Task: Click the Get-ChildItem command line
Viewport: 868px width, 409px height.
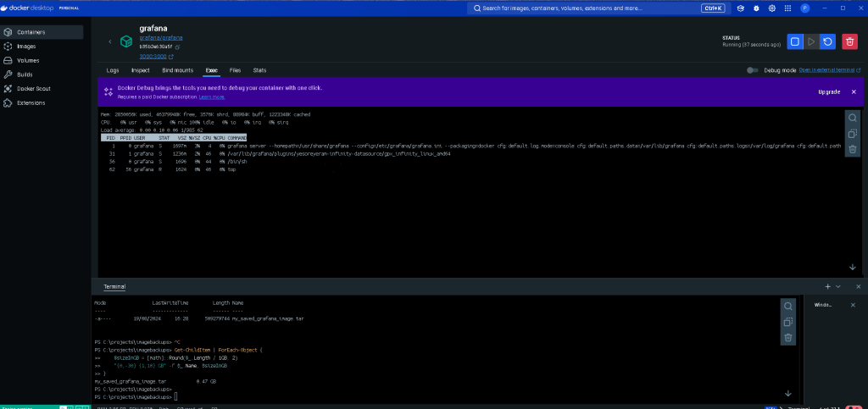Action: [179, 350]
